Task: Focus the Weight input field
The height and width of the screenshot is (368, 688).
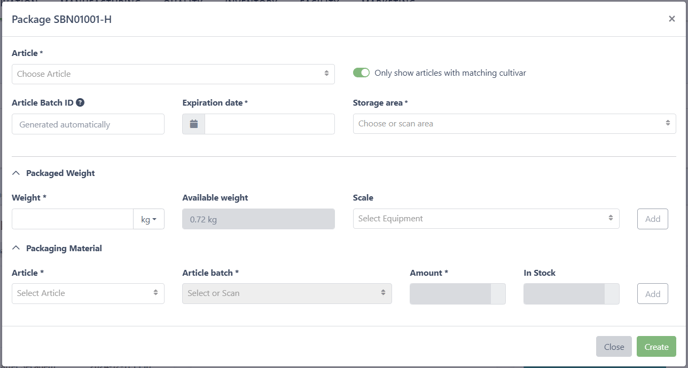Action: pyautogui.click(x=73, y=219)
